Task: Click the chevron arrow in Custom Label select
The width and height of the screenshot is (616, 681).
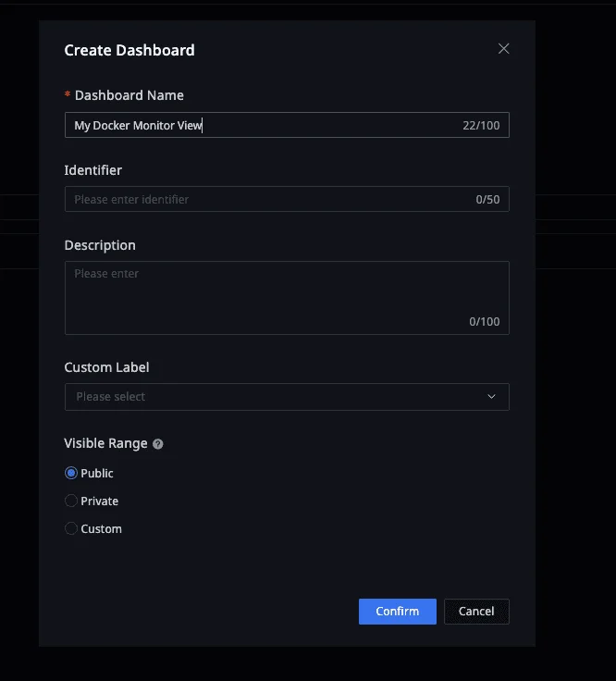Action: [491, 397]
